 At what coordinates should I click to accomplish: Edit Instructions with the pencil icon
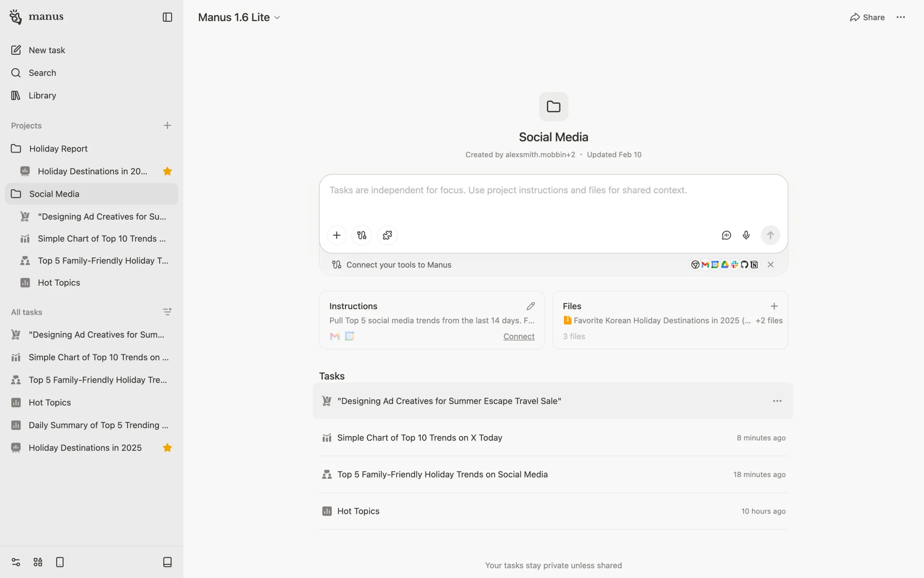(x=530, y=306)
